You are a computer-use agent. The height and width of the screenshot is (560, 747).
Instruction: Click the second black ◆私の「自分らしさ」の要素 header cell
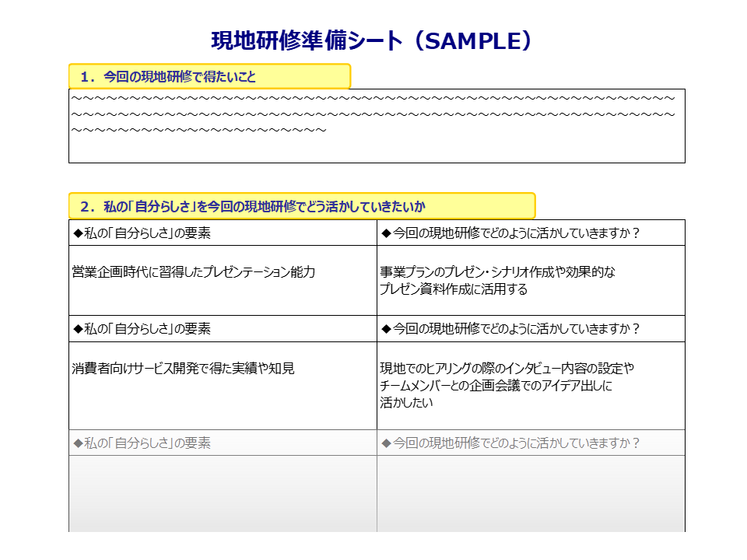[223, 329]
